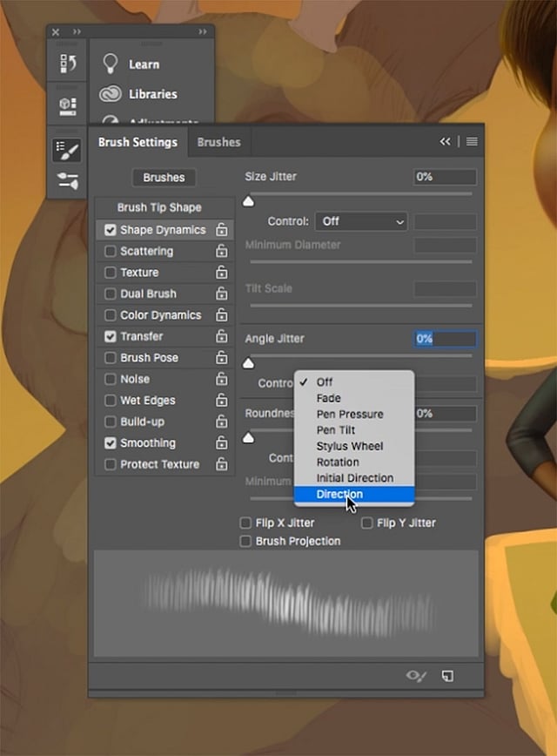Click the Brush Settings panel icon
Screen dimensions: 557x756
(x=67, y=150)
